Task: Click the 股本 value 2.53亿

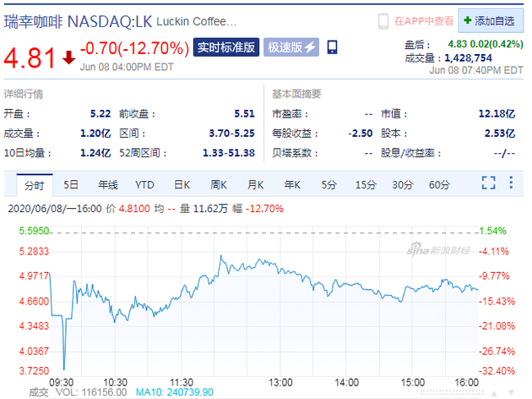Action: click(500, 133)
